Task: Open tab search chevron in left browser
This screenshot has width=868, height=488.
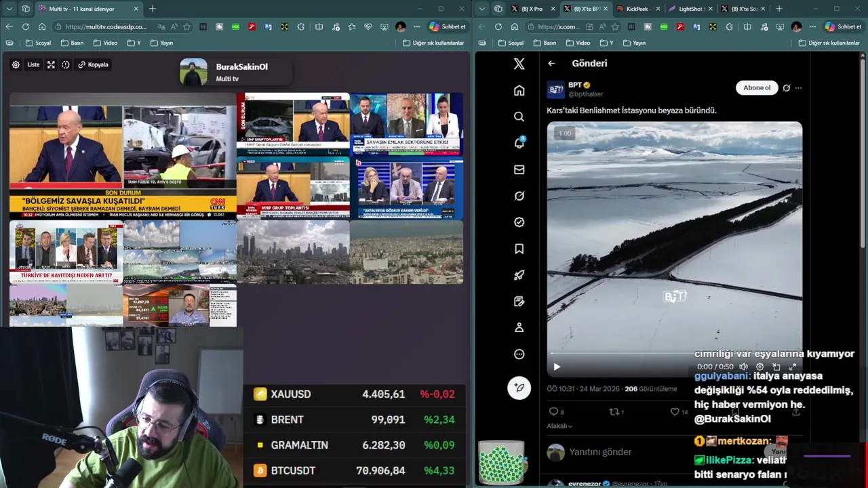Action: (x=9, y=9)
